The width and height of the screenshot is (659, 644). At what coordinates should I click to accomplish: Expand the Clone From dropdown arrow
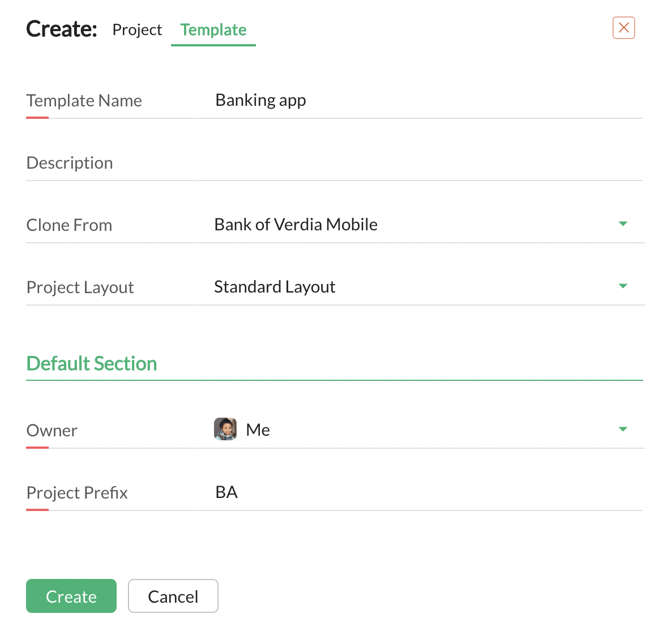pos(623,224)
